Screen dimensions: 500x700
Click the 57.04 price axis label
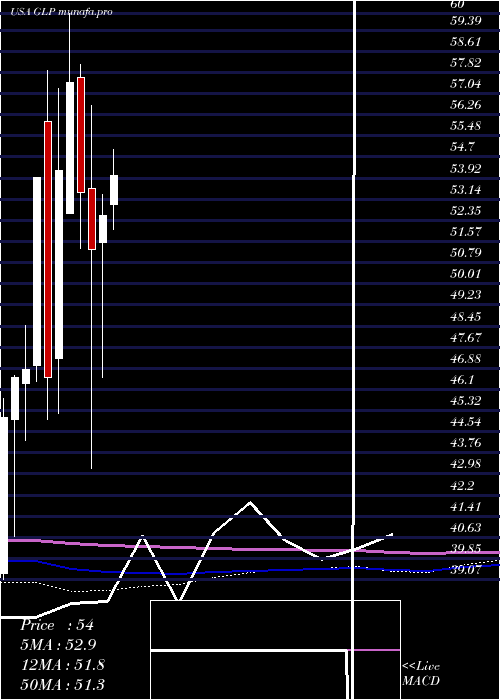[466, 84]
